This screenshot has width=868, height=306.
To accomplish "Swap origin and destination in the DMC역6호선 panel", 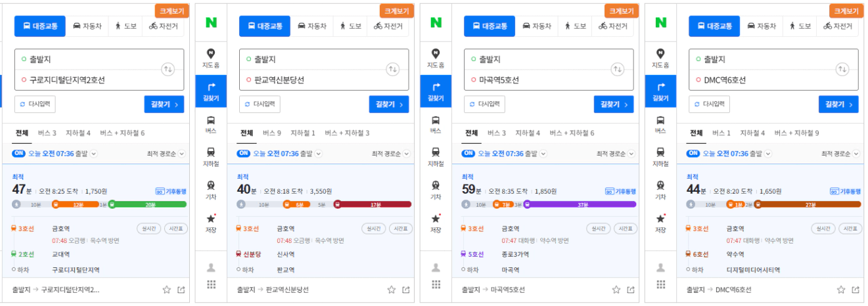I will coord(842,69).
